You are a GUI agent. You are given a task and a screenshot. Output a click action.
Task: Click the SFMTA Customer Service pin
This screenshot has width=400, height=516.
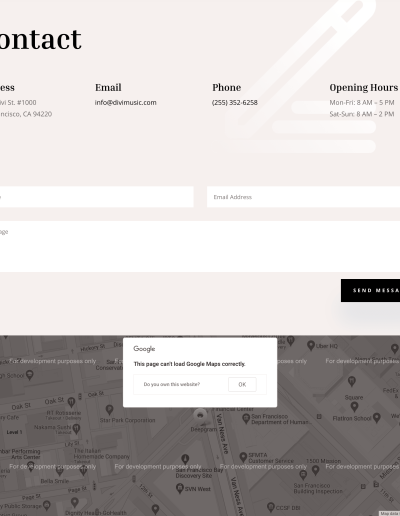(243, 457)
